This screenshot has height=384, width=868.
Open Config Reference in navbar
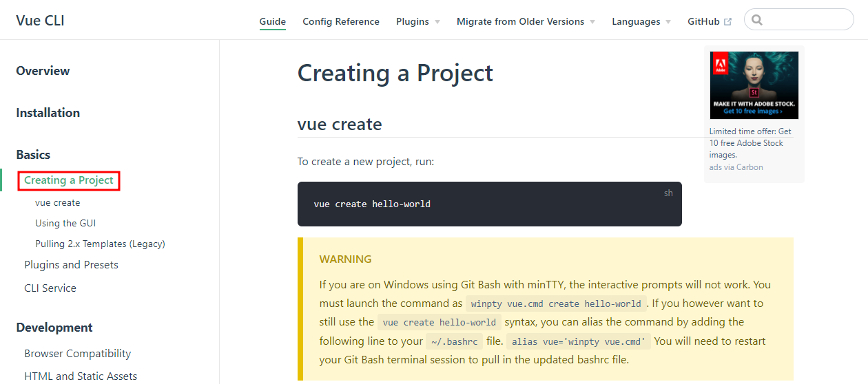341,22
